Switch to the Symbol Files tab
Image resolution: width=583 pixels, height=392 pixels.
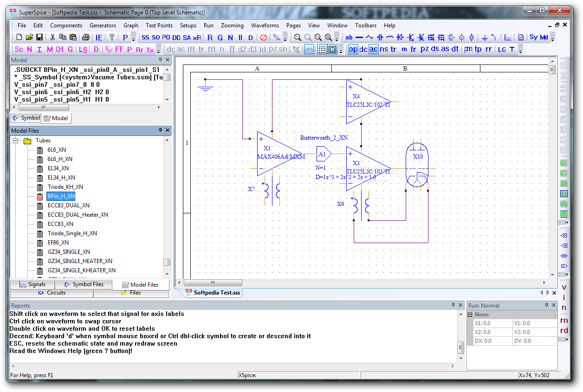coord(84,284)
